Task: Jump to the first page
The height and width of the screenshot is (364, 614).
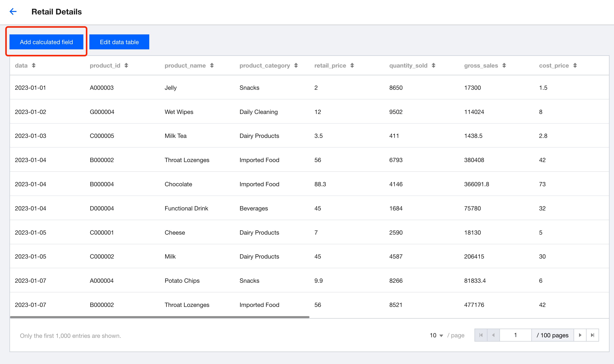Action: pos(481,335)
